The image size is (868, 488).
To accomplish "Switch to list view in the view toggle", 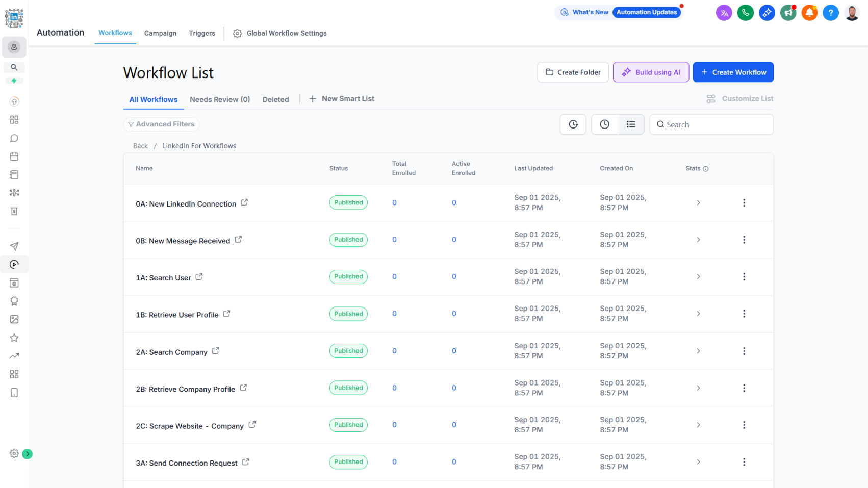I will (x=631, y=124).
